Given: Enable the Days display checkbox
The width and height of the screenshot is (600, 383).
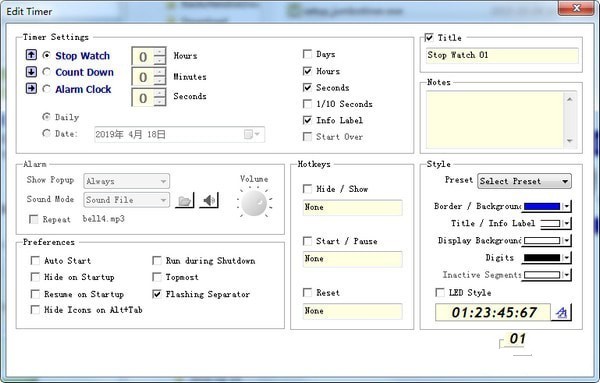Looking at the screenshot, I should (307, 54).
